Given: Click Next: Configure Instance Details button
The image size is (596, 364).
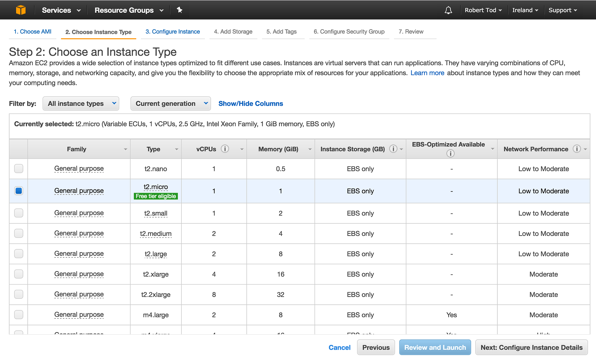Looking at the screenshot, I should tap(531, 347).
